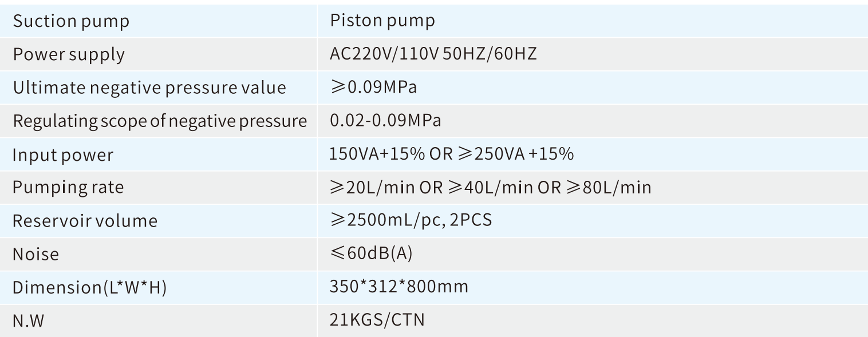
Task: Select the "350*312*800mm" value cell
Action: pyautogui.click(x=399, y=287)
